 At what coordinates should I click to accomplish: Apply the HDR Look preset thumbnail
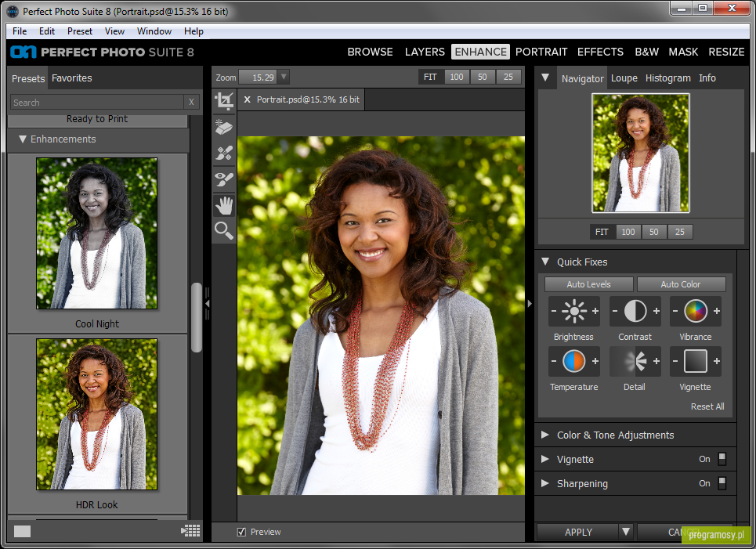click(96, 414)
